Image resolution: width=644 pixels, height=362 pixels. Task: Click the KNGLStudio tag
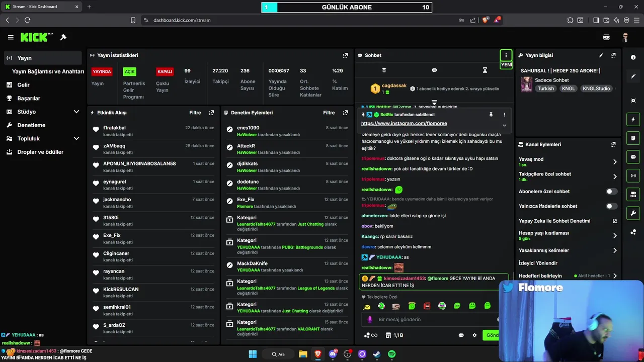tap(596, 88)
